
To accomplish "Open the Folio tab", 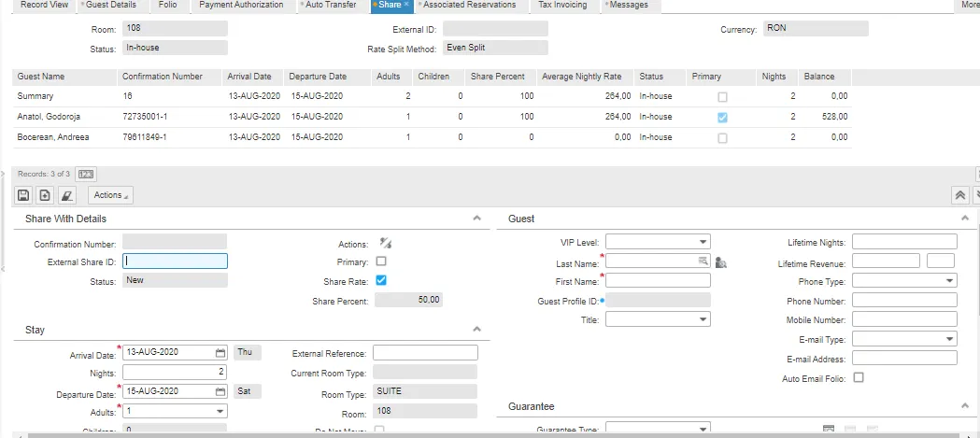I will pyautogui.click(x=167, y=5).
